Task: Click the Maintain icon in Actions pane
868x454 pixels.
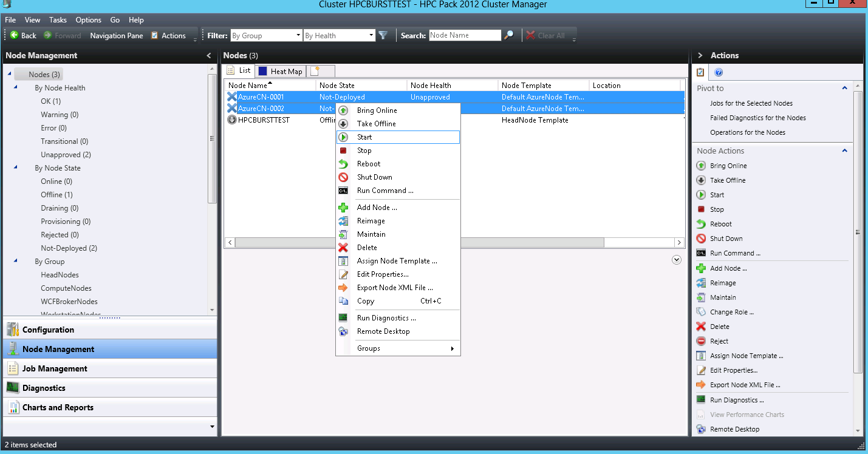Action: pos(700,297)
